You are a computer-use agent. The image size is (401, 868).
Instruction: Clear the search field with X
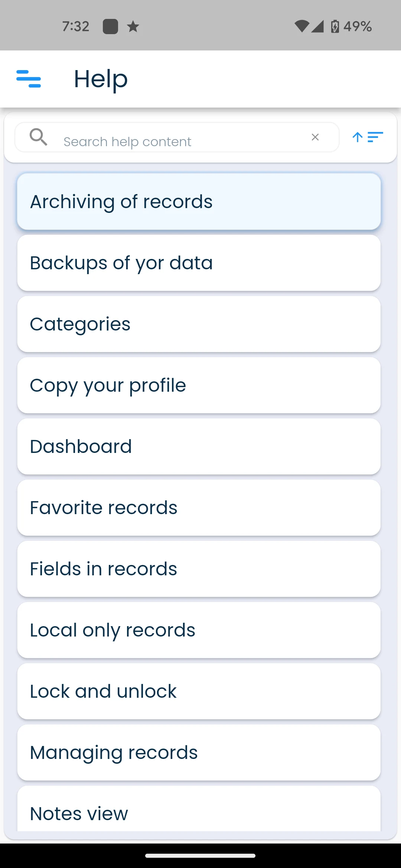click(x=315, y=137)
